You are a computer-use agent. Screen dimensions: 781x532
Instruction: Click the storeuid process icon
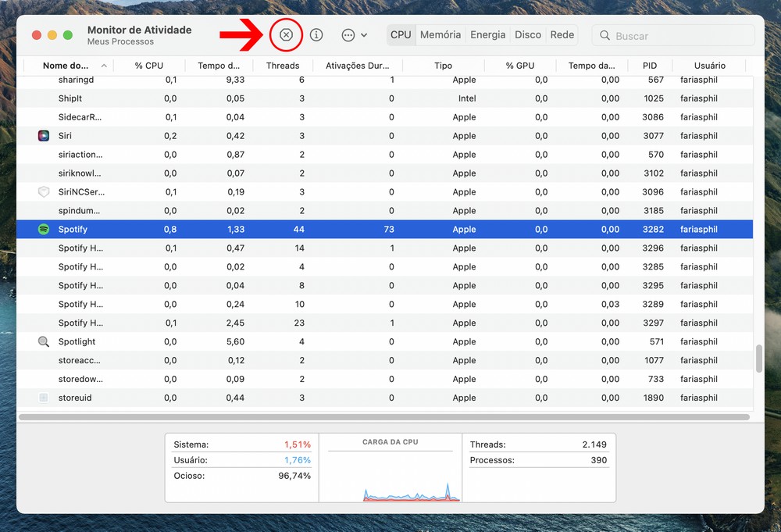point(44,398)
